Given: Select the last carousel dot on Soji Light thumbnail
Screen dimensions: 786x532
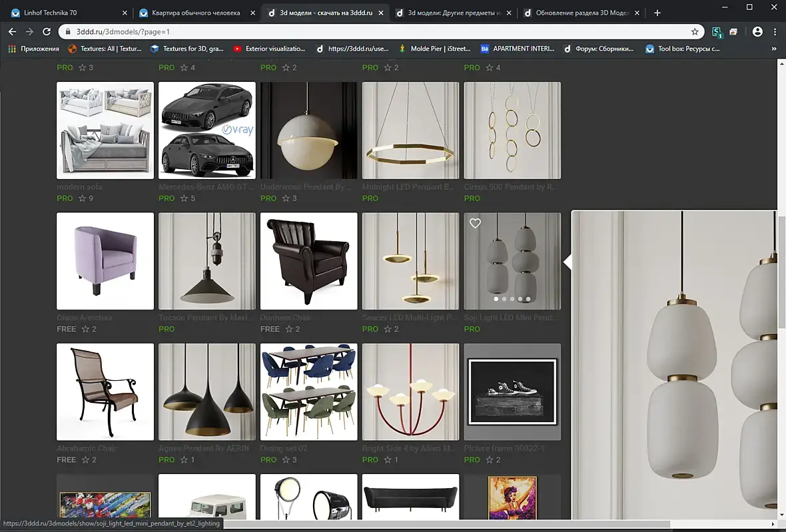Looking at the screenshot, I should (528, 299).
